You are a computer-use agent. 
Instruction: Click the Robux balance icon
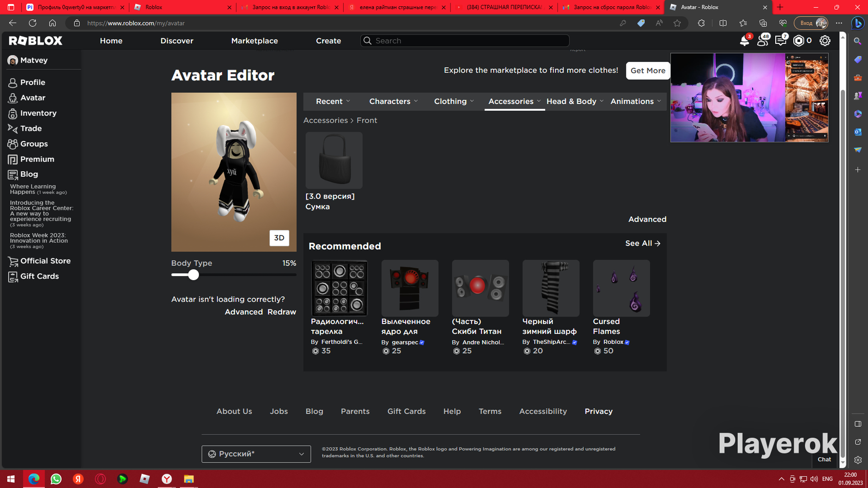[x=799, y=41]
